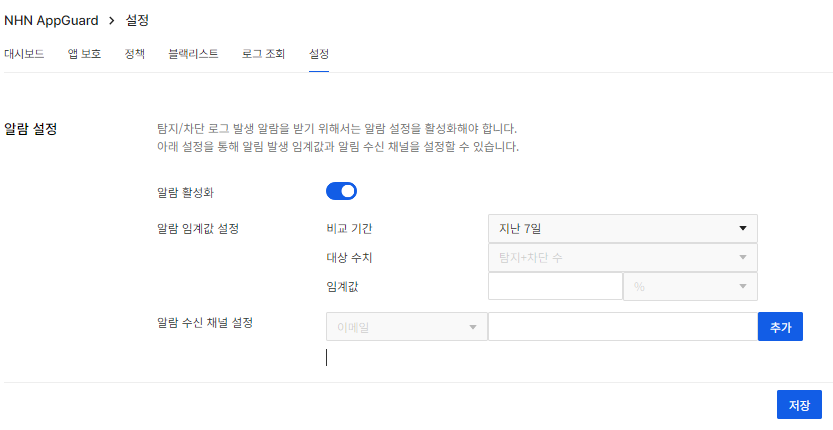Switch to the 앱 보호 tab
Screen dimensions: 833x430
click(x=84, y=54)
